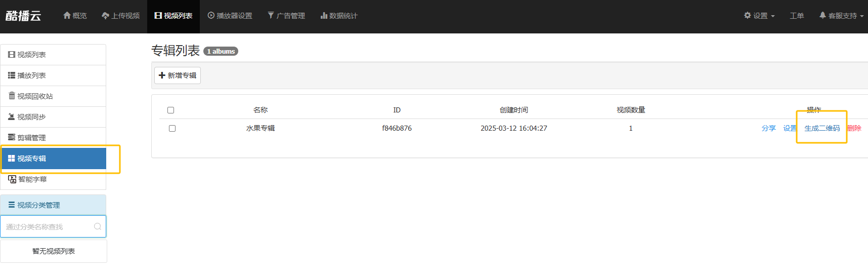Click the album ID f846b876

(397, 128)
